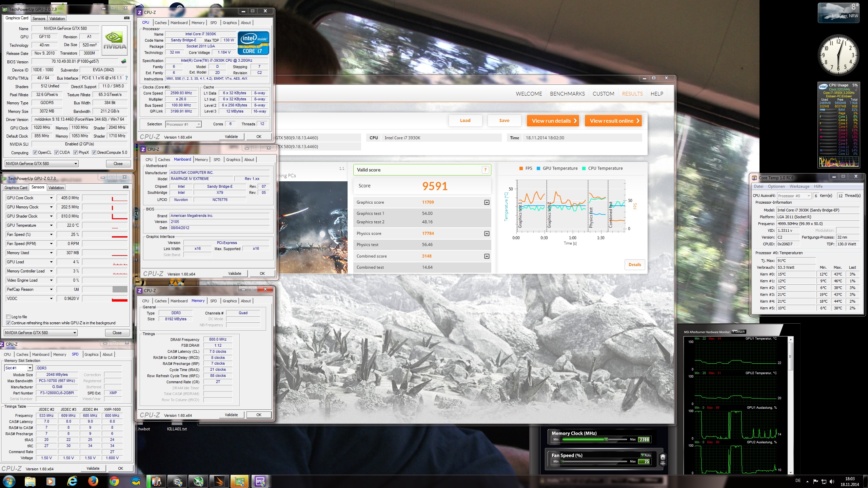
Task: Collapse the Graphics score section
Action: (487, 202)
